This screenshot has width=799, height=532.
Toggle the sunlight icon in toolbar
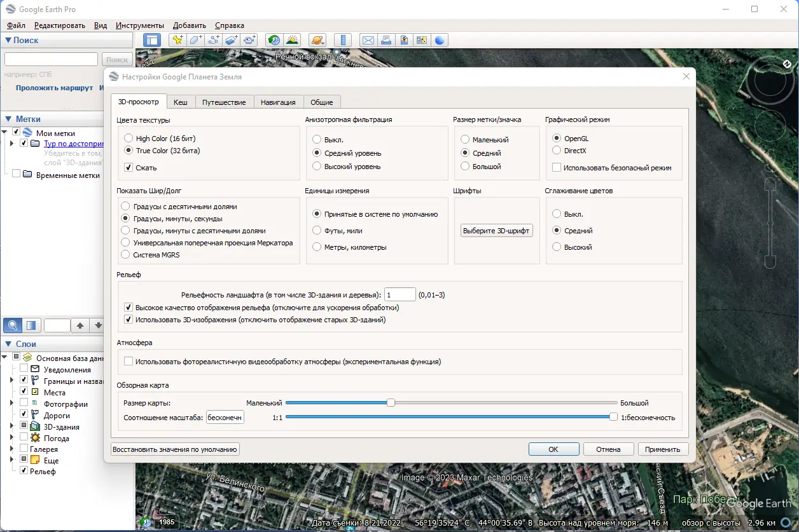coord(292,40)
